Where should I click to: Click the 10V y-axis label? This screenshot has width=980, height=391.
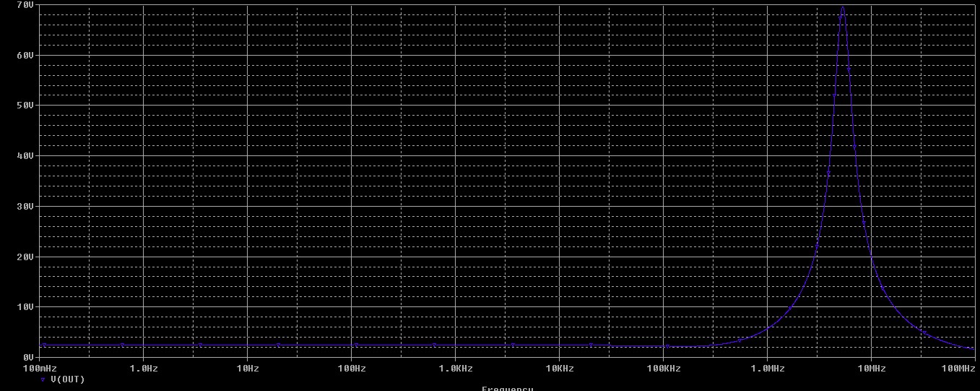pos(25,307)
